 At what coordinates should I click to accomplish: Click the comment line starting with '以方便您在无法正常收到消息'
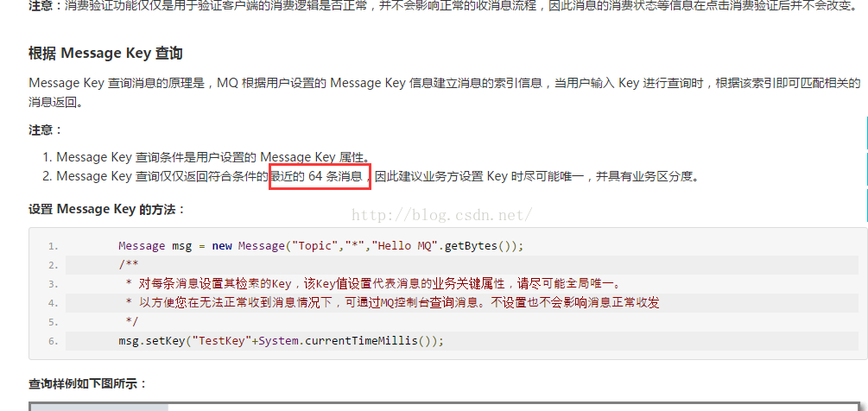click(392, 303)
